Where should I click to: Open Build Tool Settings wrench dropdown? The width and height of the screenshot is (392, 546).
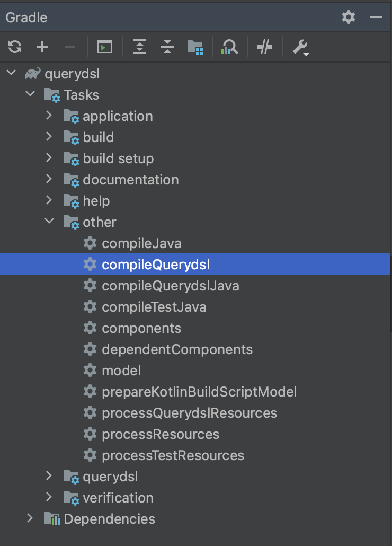pyautogui.click(x=301, y=47)
